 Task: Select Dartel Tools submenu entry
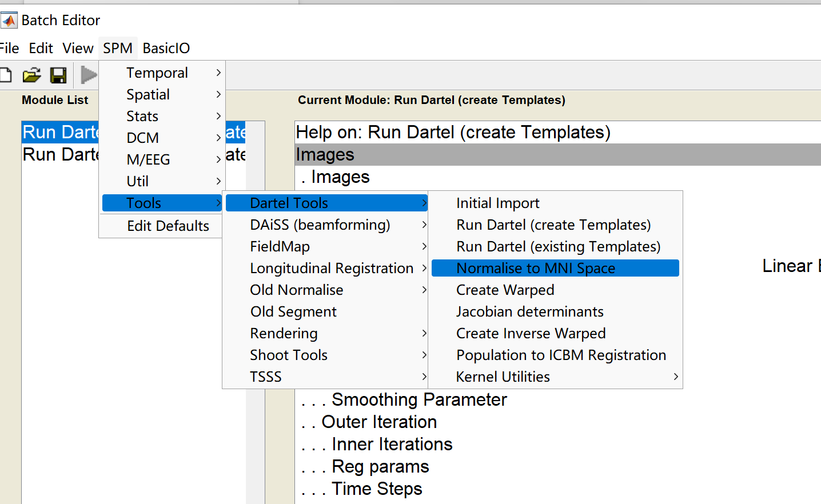pyautogui.click(x=326, y=203)
